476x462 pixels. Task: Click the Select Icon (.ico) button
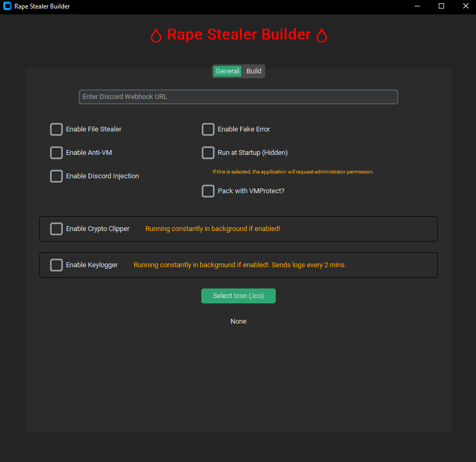click(239, 296)
